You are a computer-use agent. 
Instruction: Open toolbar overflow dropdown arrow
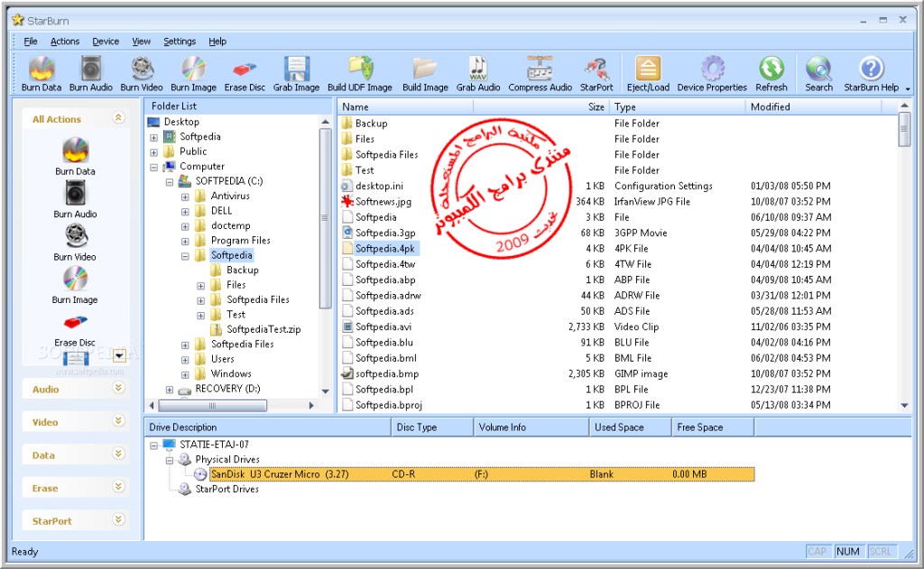coord(908,89)
